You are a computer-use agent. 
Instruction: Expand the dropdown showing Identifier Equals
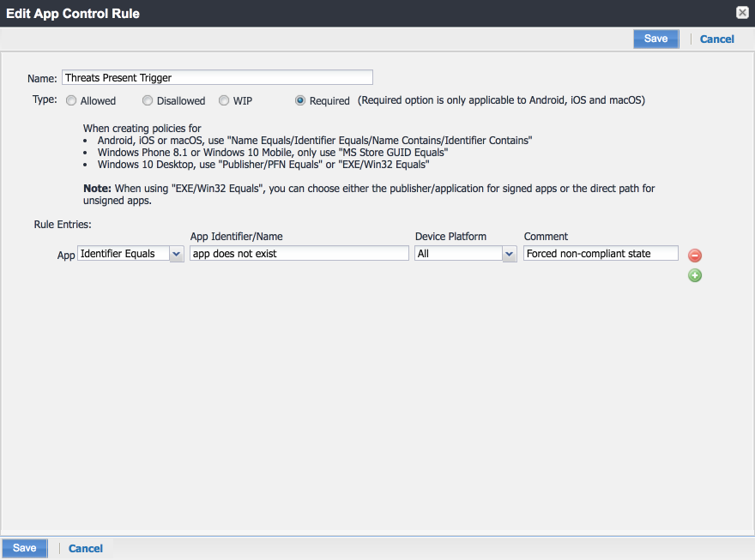(x=130, y=253)
